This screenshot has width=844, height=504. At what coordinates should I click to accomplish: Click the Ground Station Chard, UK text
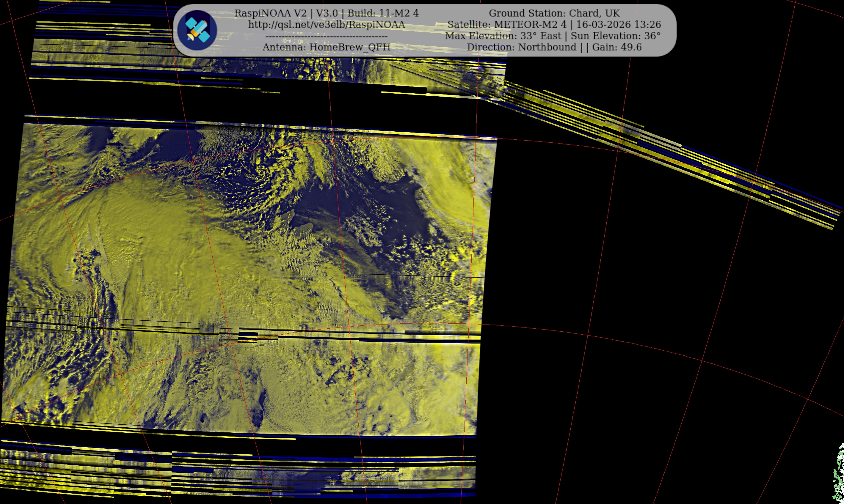coord(554,13)
